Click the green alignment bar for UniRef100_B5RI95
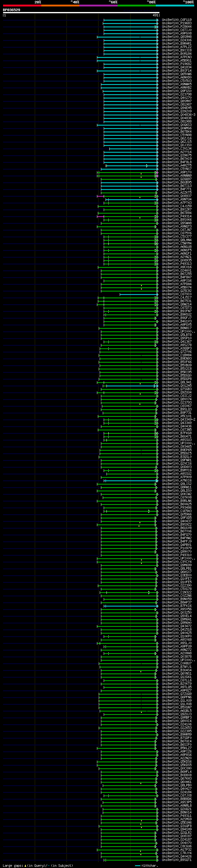Image resolution: width=197 pixels, height=868 pixels. point(129,372)
